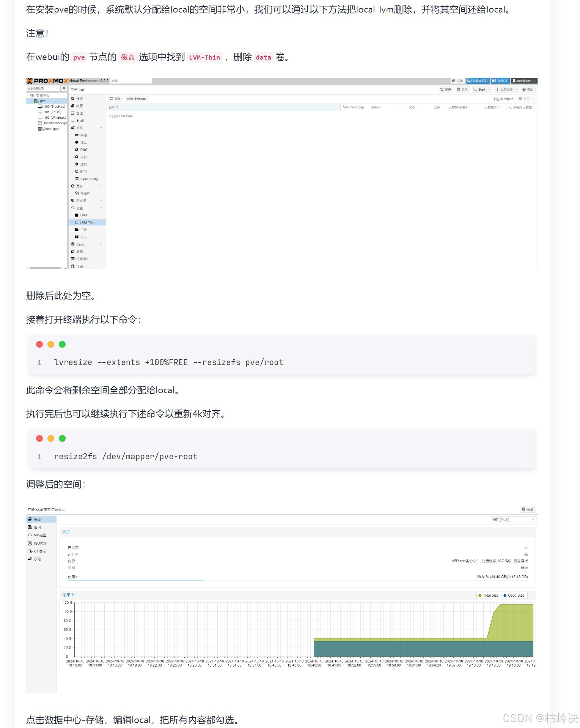Open 网络 under system menu
This screenshot has width=580, height=728.
click(87, 135)
